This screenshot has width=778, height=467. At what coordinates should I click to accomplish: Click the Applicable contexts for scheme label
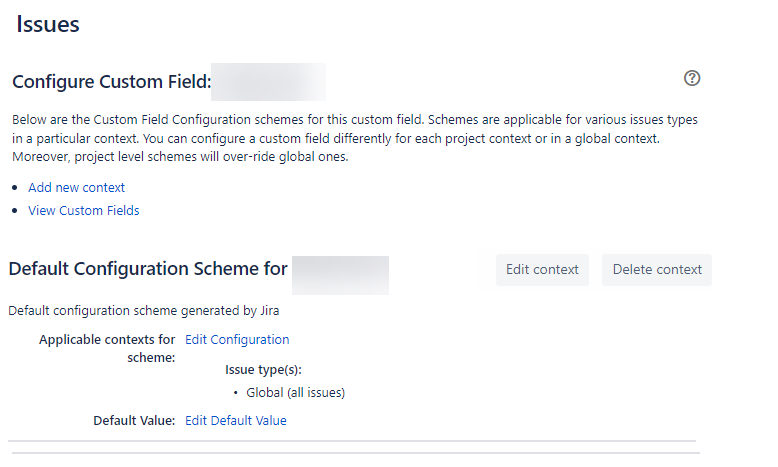click(107, 348)
